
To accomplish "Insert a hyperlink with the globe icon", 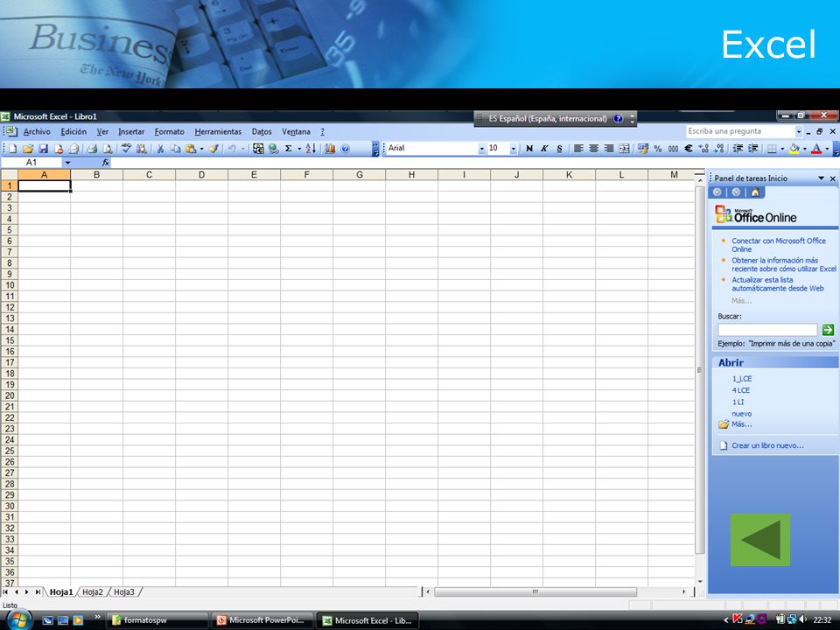I will coord(273,149).
